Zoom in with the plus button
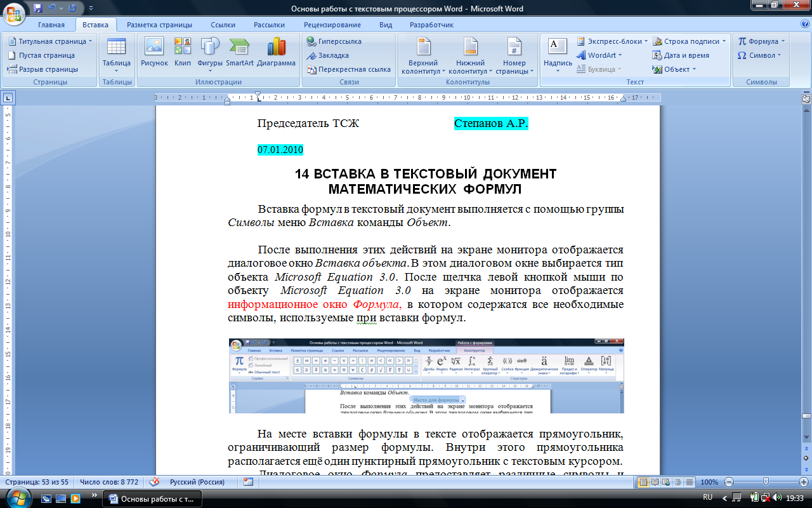Image resolution: width=812 pixels, height=508 pixels. 803,482
